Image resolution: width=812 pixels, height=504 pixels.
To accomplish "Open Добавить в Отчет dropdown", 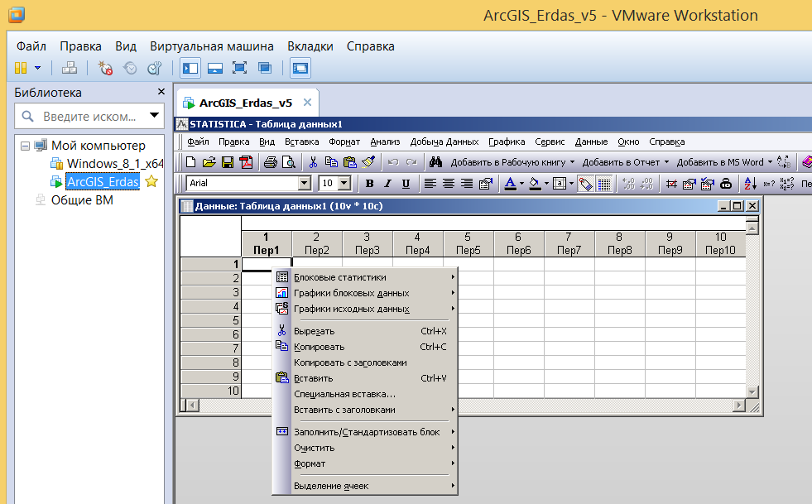I will point(666,162).
